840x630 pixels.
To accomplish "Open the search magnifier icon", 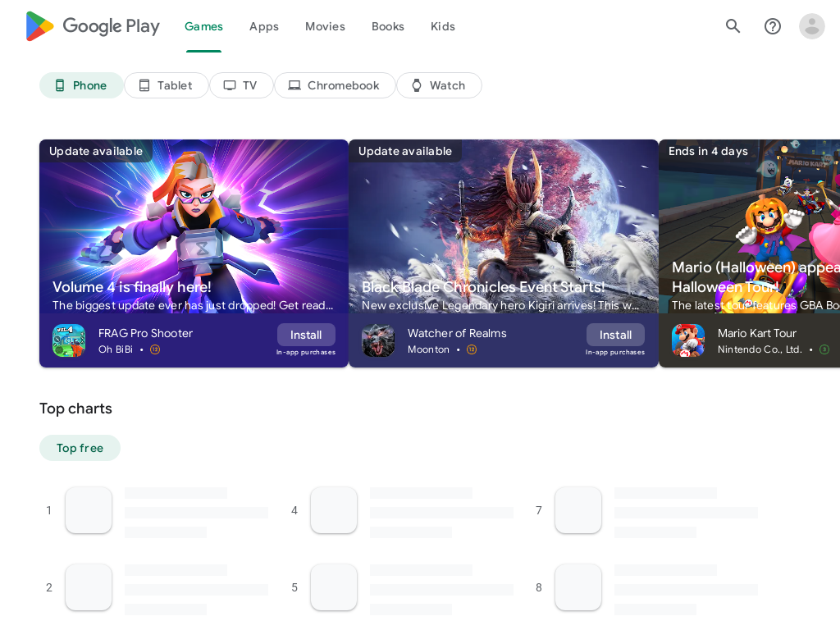I will (x=733, y=25).
